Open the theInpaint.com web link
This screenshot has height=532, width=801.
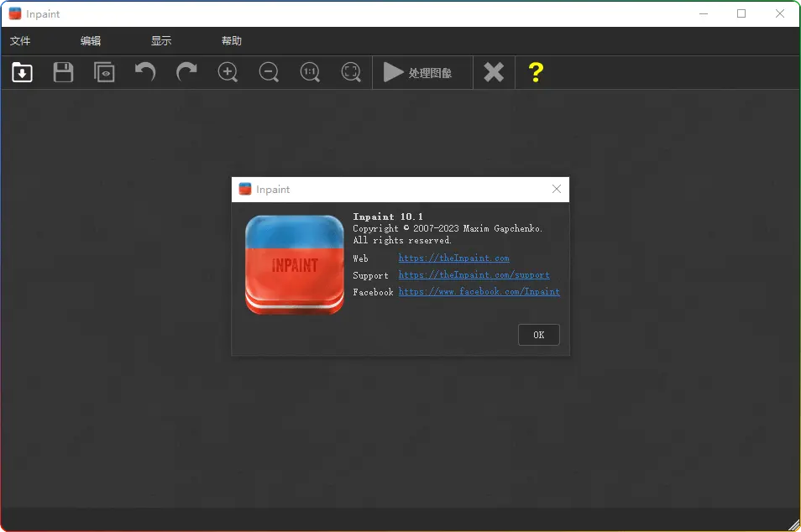453,258
